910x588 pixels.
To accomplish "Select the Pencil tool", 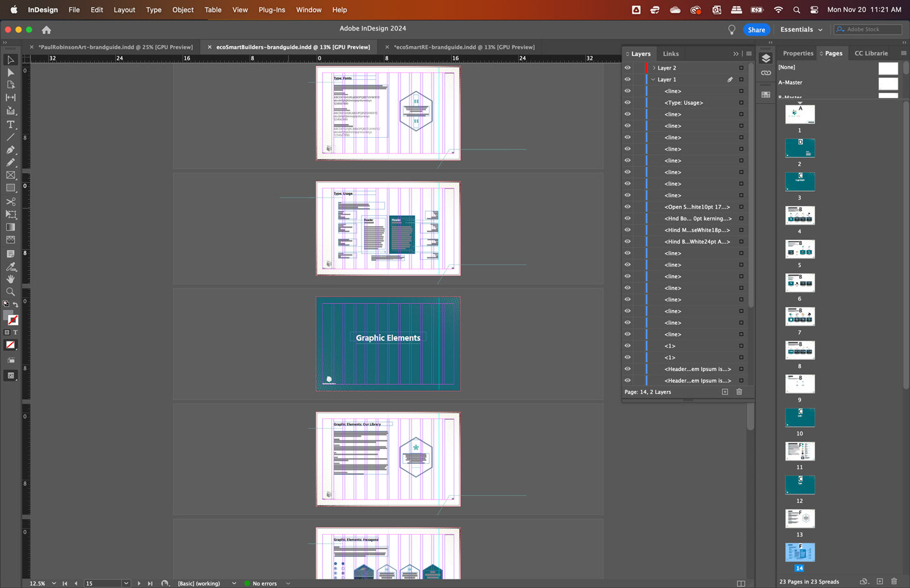I will point(10,162).
